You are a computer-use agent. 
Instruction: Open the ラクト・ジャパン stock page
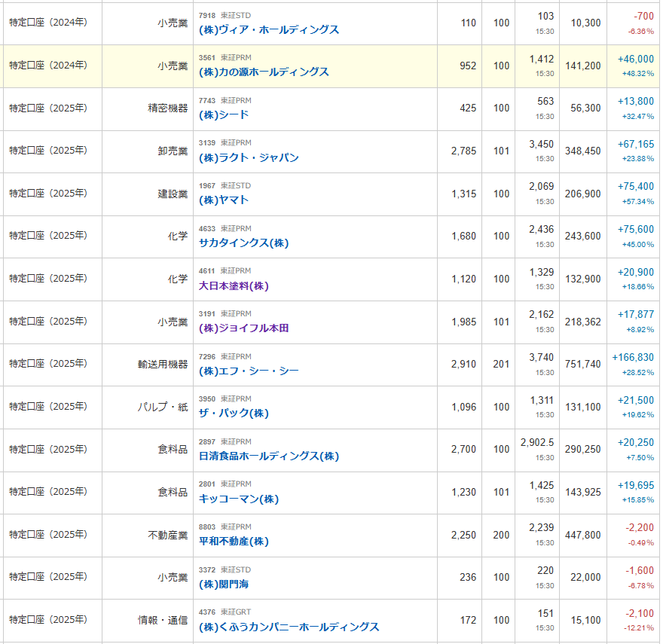(249, 157)
